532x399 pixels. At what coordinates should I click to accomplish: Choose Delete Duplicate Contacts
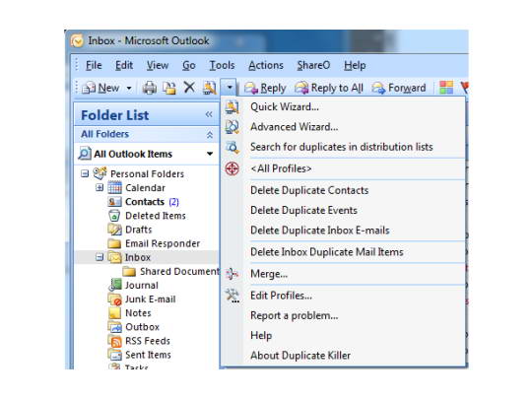343,190
